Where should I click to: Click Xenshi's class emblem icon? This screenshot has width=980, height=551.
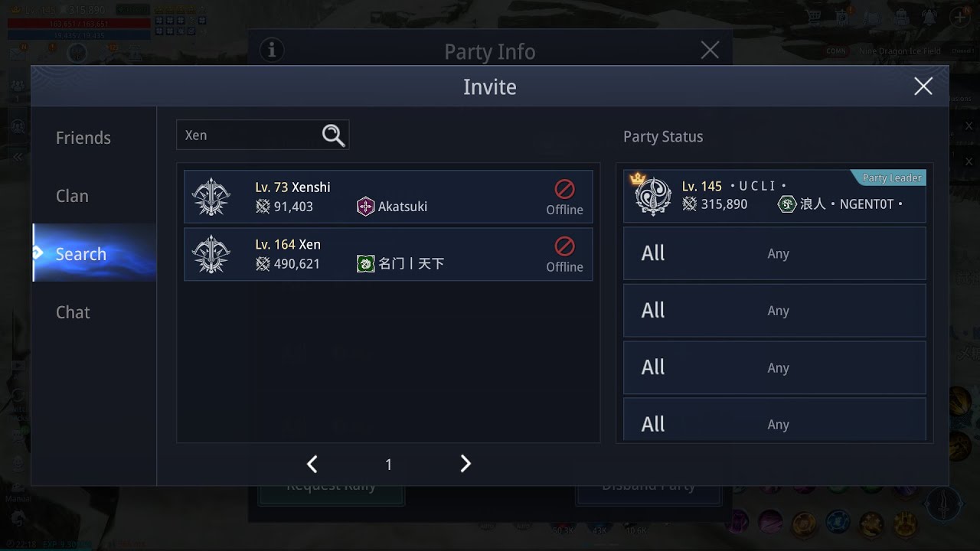[x=211, y=197]
